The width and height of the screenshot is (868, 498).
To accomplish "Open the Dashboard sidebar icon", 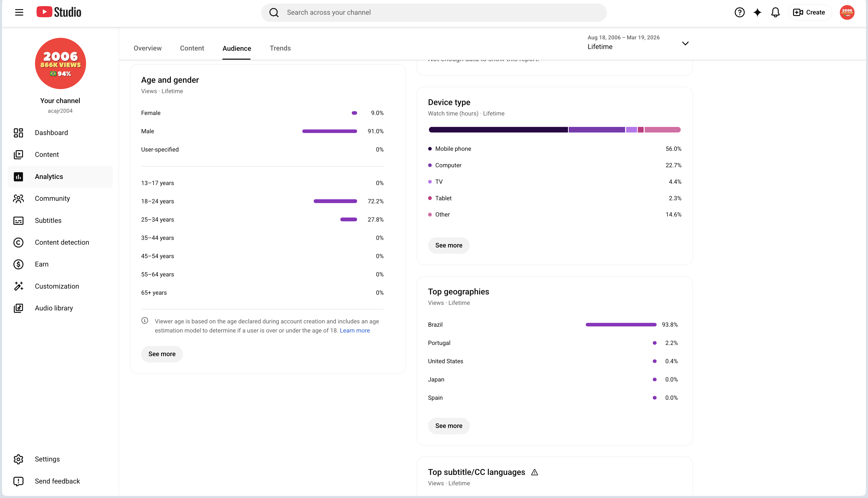I will click(x=19, y=133).
